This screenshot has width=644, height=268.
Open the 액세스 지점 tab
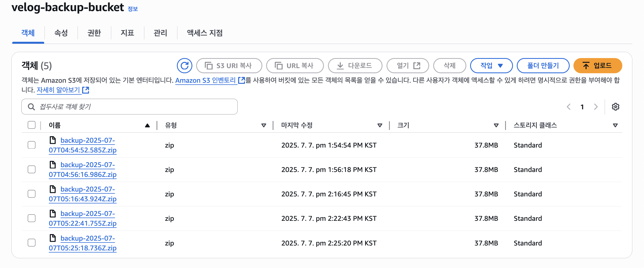(x=205, y=33)
